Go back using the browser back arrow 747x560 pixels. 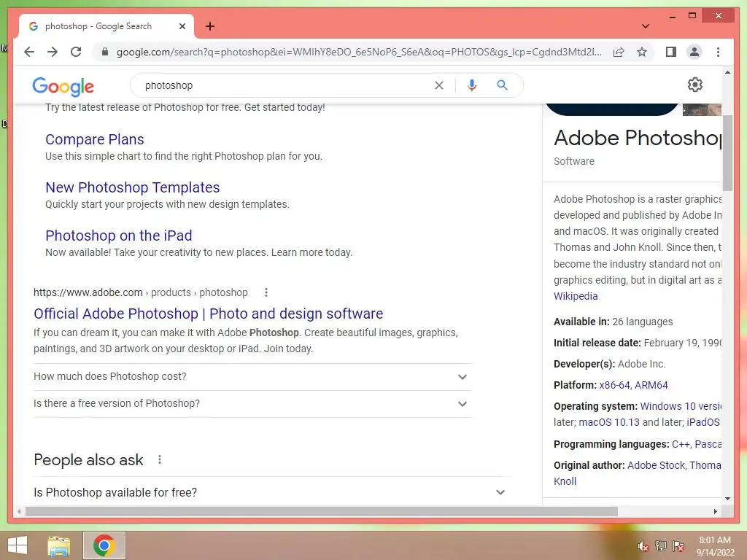[x=29, y=52]
